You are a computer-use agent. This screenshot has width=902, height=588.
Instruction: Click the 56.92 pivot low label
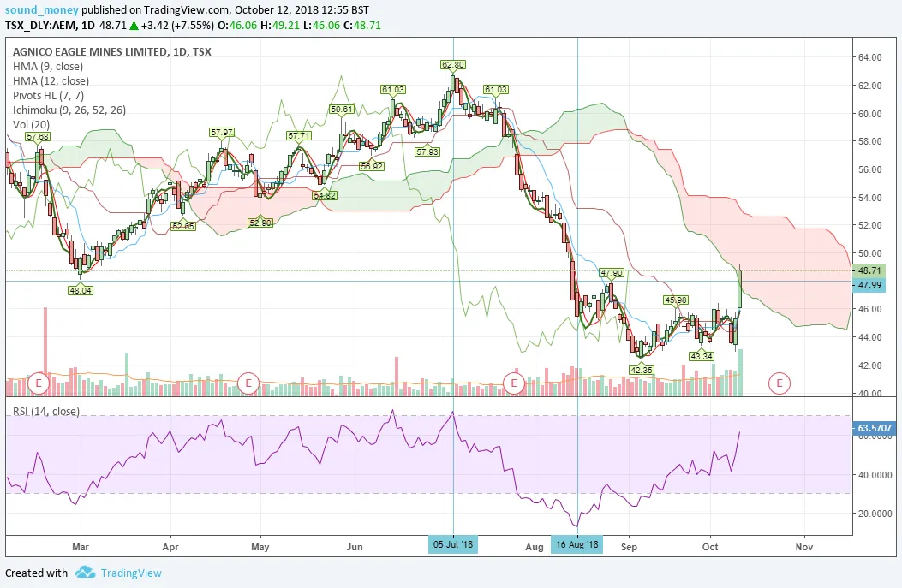(x=372, y=166)
